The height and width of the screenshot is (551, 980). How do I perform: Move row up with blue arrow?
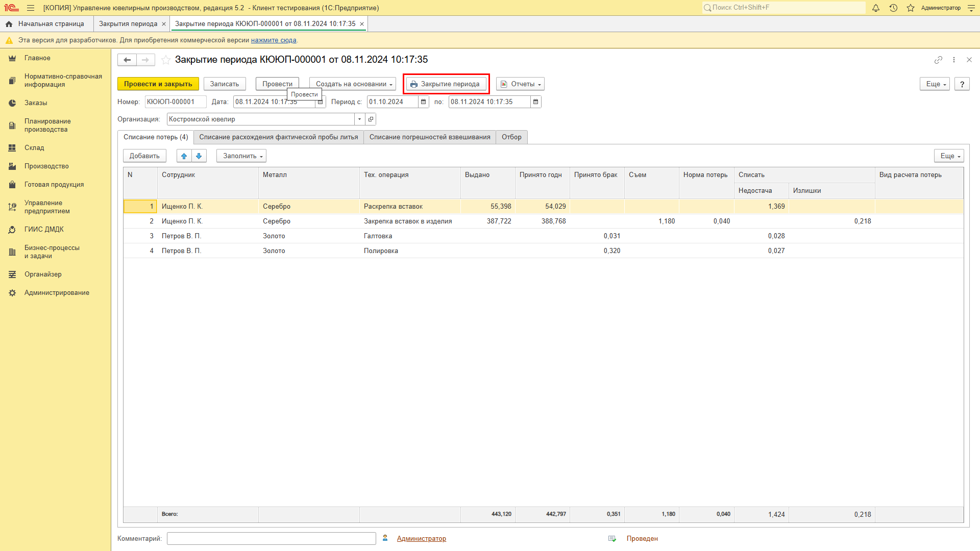click(x=184, y=156)
